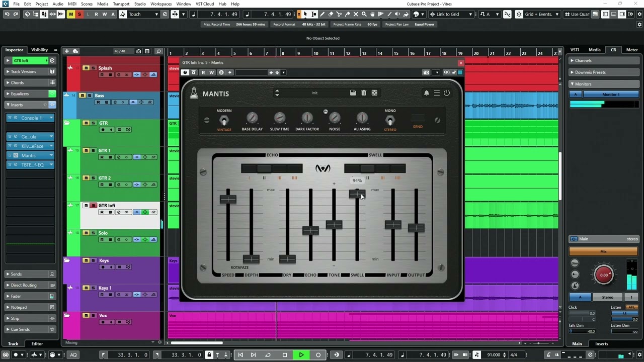Go to previous marker in transport
644x362 pixels.
(x=240, y=355)
